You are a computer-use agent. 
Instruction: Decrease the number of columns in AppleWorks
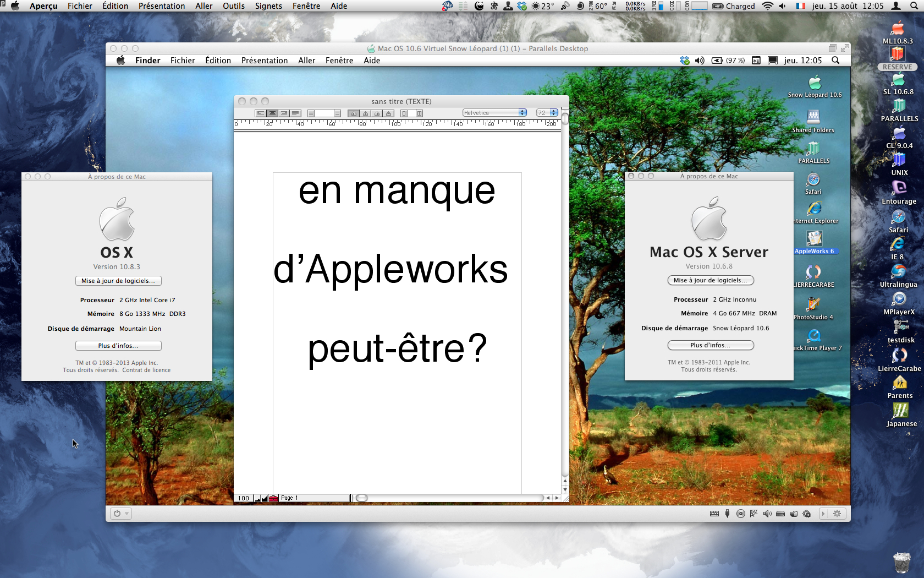pos(404,113)
